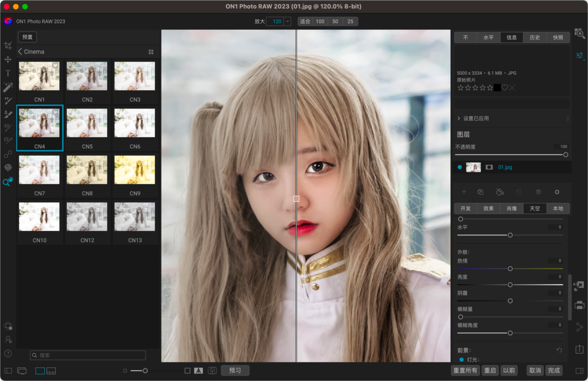The image size is (588, 381).
Task: Open the Resize AI module icon
Action: [x=578, y=286]
